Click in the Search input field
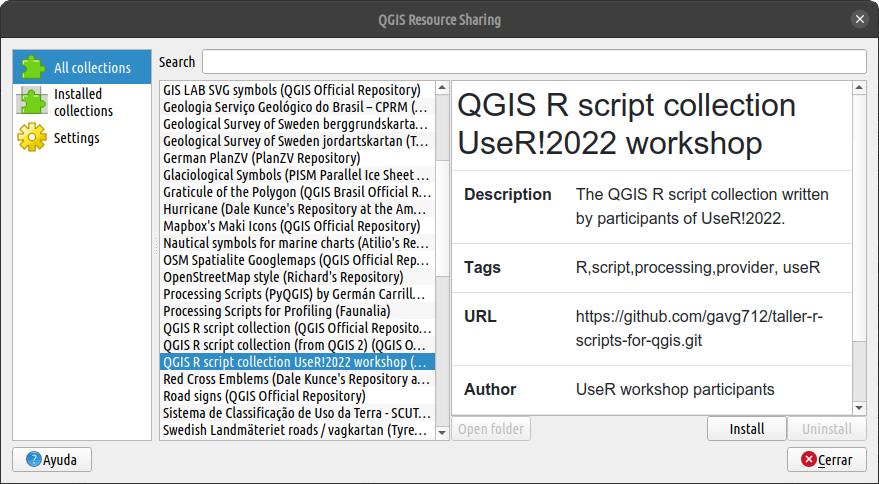 point(533,62)
